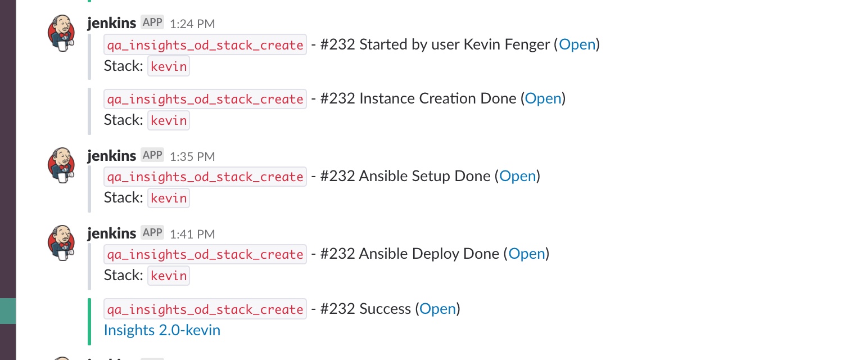
Task: Open link for Instance Creation Done
Action: (543, 98)
